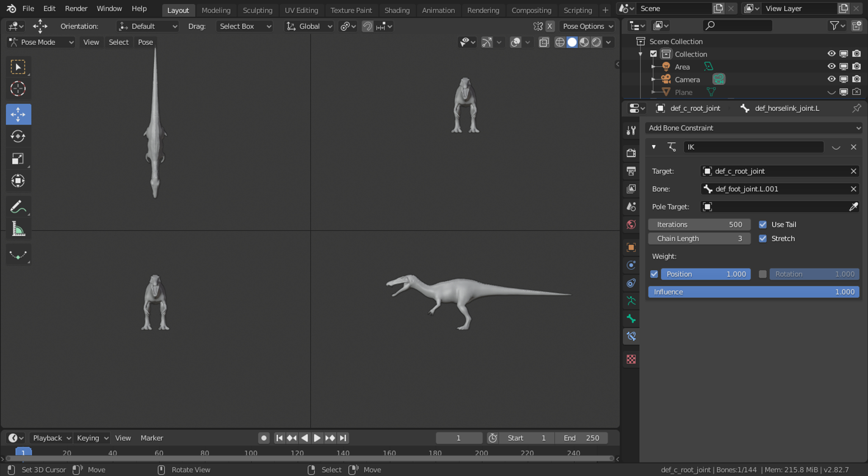Clear the IK Target field
The image size is (868, 476).
pyautogui.click(x=854, y=171)
